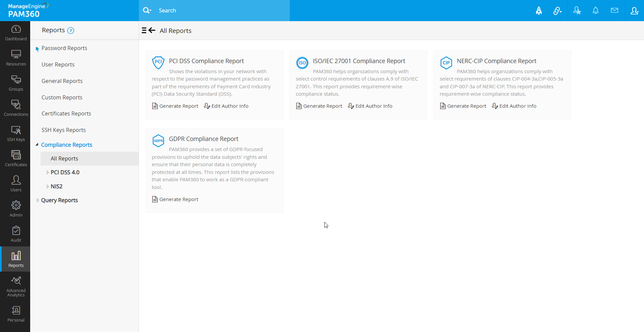Open the Dashboard from the sidebar
The width and height of the screenshot is (644, 332).
(x=16, y=33)
